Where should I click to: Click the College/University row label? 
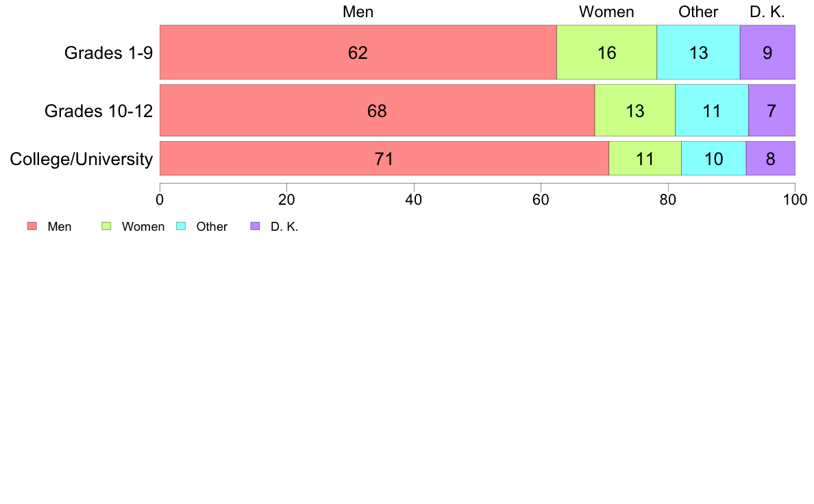click(x=82, y=159)
